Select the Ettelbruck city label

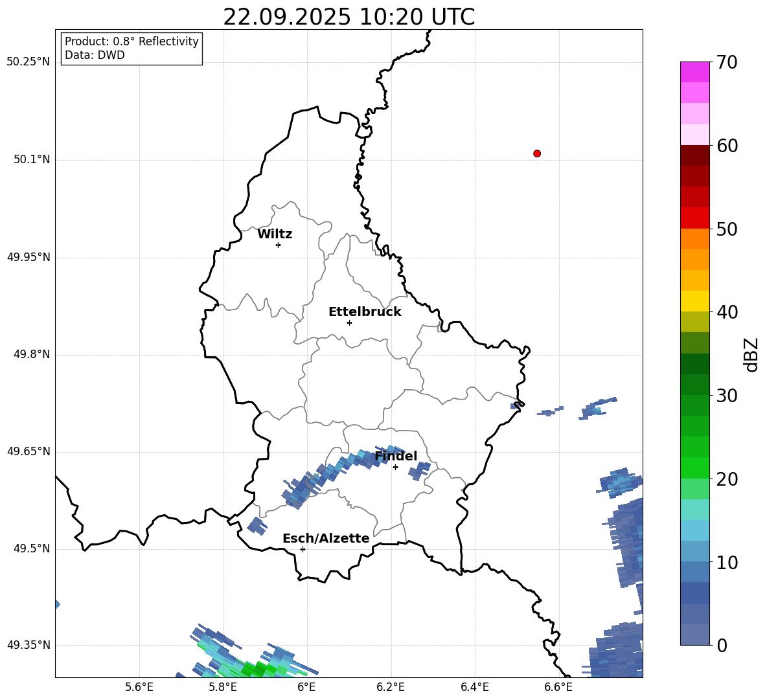(365, 312)
